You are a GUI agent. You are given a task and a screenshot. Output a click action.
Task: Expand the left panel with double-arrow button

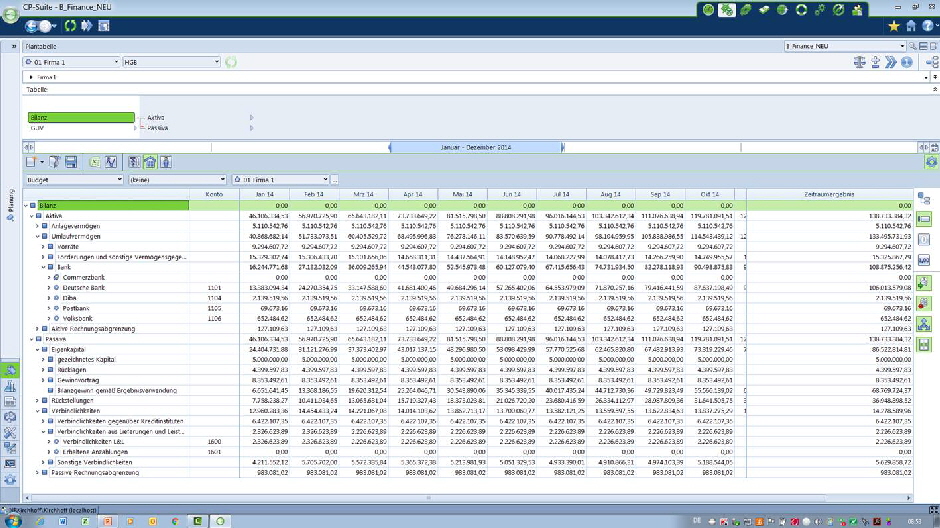click(13, 46)
